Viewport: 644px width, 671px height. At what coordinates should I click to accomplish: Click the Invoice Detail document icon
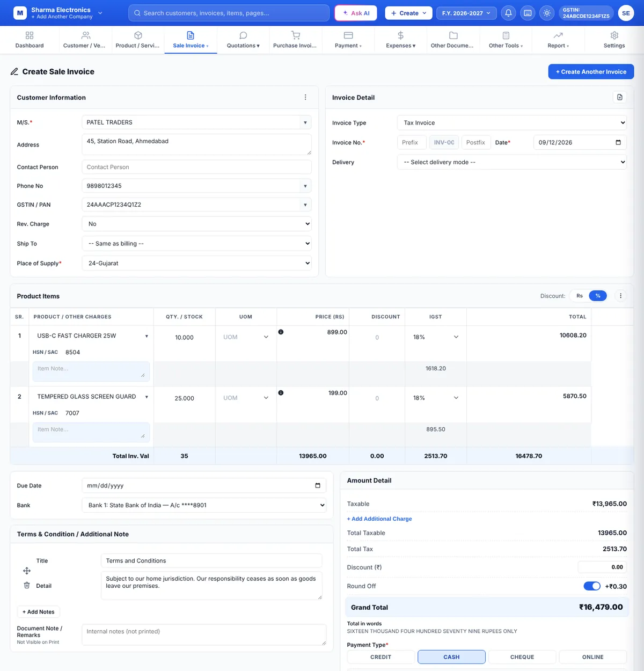[x=620, y=97]
